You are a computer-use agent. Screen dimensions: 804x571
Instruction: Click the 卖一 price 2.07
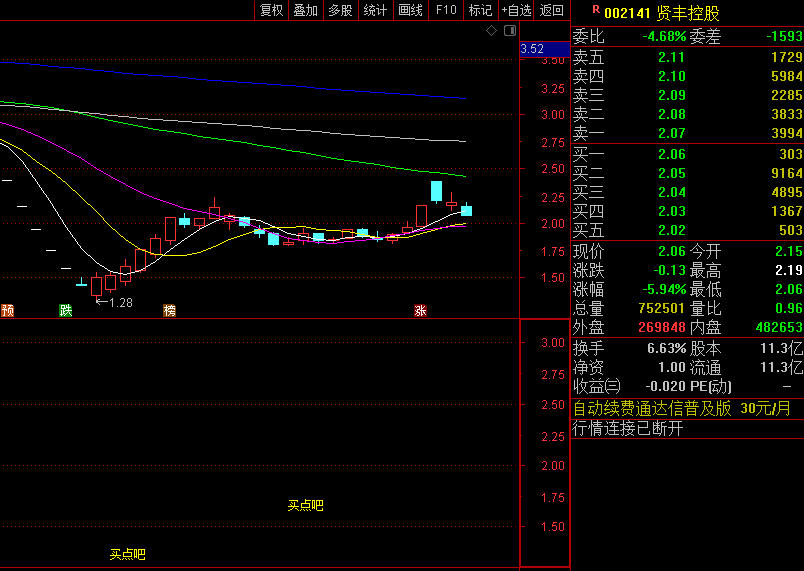672,133
